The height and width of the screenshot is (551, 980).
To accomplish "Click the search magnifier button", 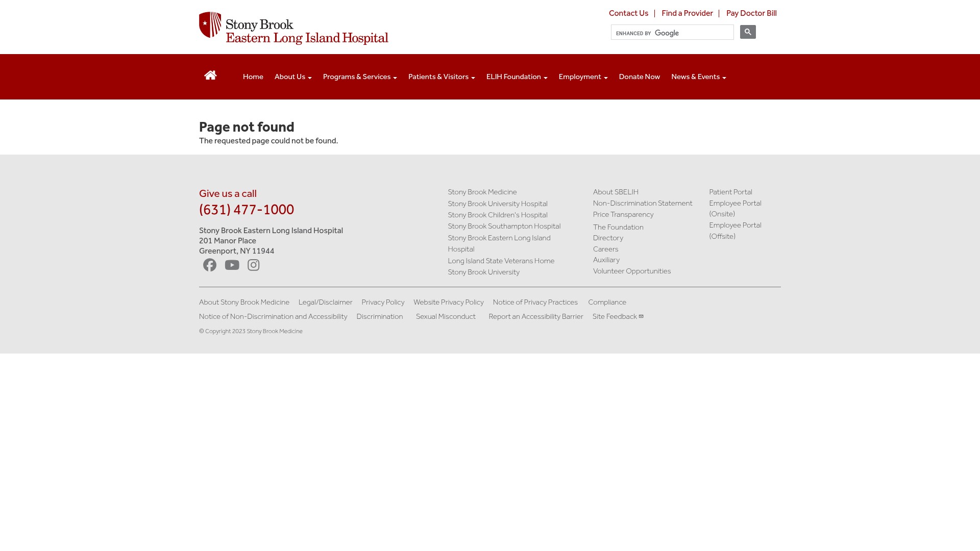I will click(x=748, y=32).
